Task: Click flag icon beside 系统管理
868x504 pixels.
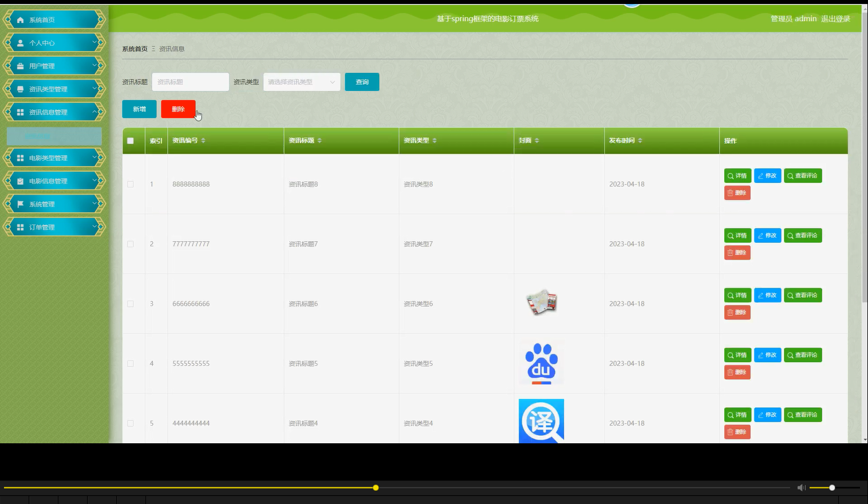Action: [x=21, y=204]
